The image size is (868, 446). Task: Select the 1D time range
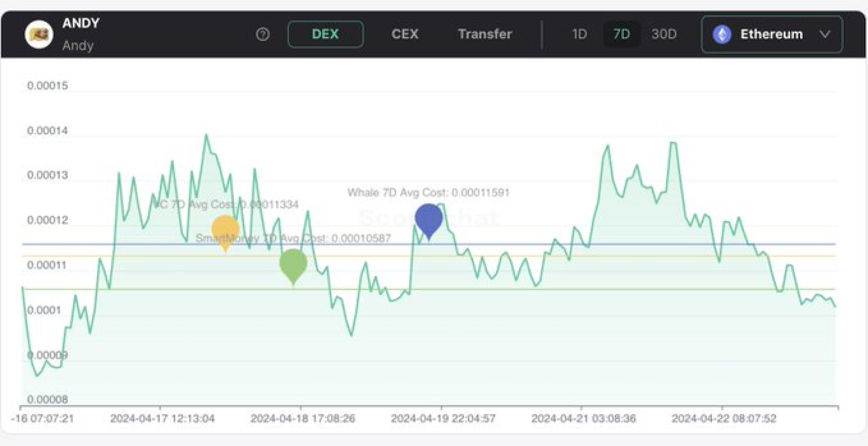click(x=579, y=34)
